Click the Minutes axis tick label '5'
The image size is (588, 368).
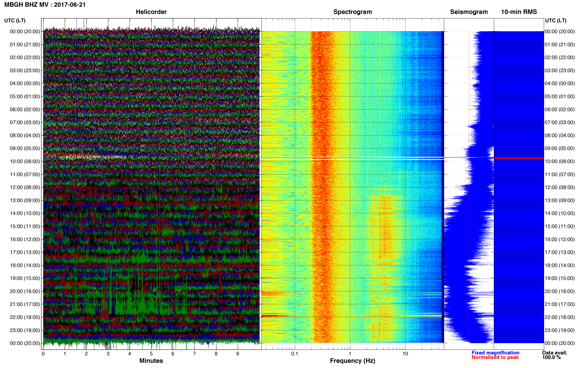[x=151, y=354]
